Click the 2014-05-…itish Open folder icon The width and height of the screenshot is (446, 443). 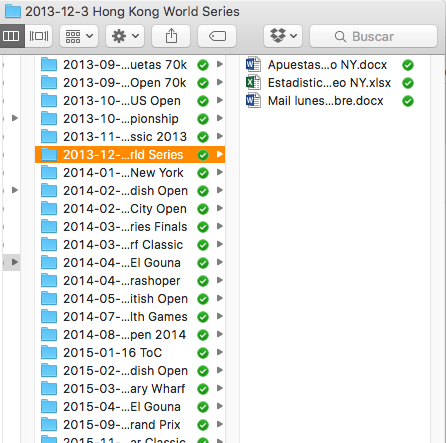pyautogui.click(x=49, y=298)
